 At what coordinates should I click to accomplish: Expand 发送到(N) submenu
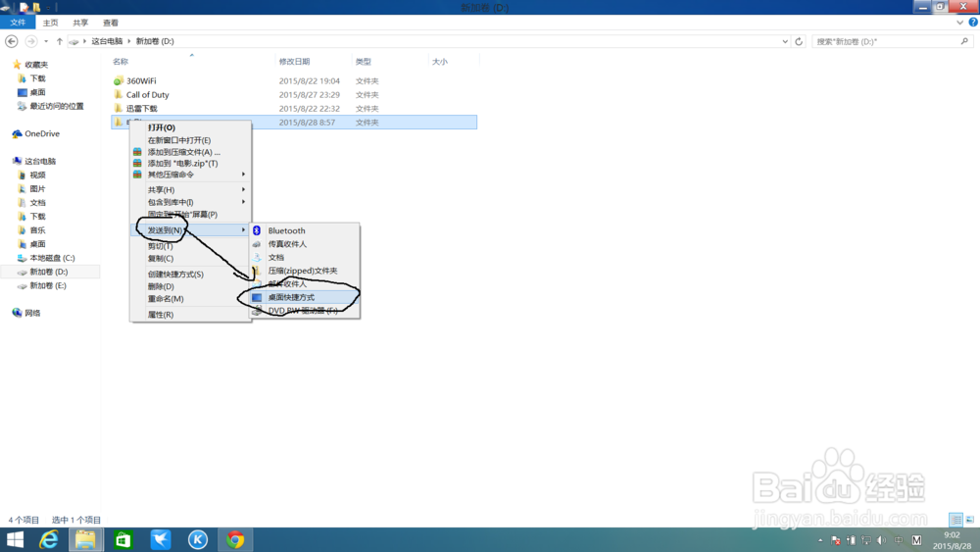191,230
